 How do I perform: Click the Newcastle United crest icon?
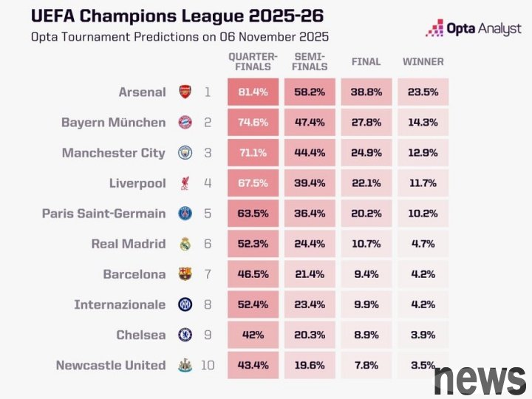pos(185,365)
